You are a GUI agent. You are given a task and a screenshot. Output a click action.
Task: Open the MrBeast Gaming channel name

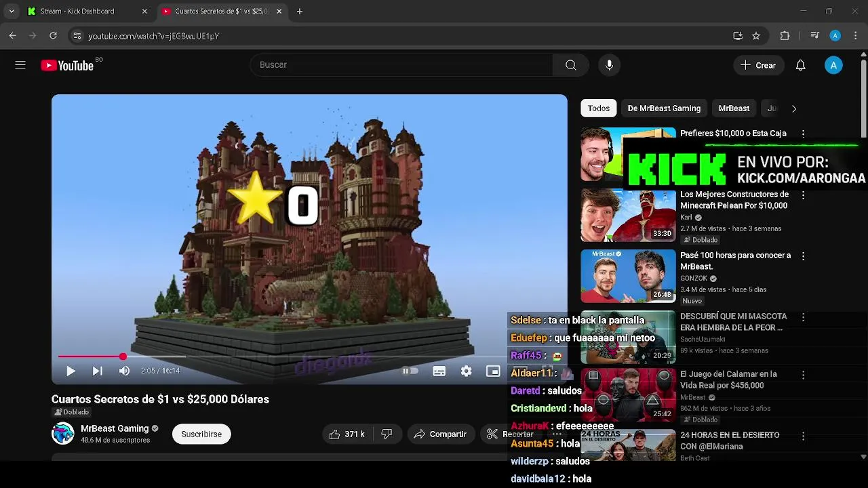(x=115, y=428)
